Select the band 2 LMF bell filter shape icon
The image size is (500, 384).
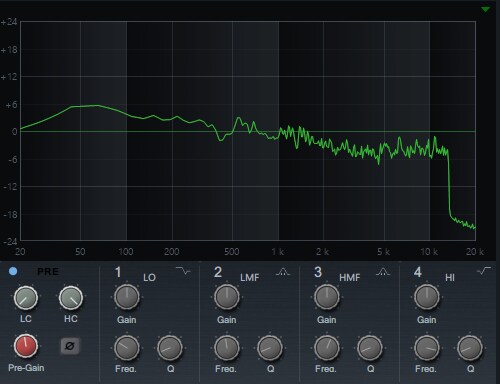tap(283, 272)
